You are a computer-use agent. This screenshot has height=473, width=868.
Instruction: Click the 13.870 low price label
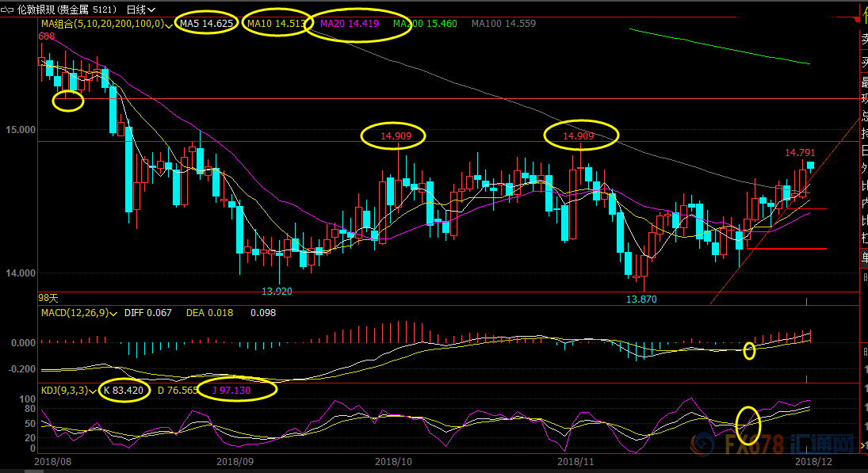641,299
